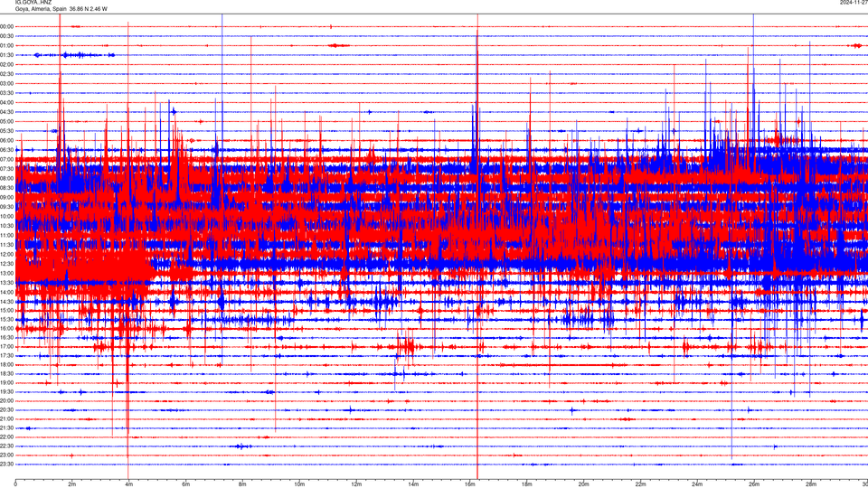Viewport: 868px width, 488px height.
Task: Select the 14:00 time row label
Action: [x=6, y=292]
